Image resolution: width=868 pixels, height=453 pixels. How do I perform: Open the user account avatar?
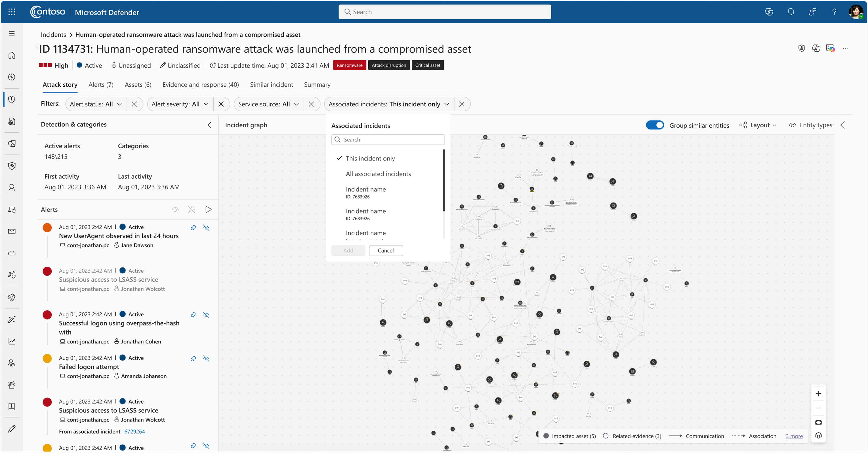pos(856,12)
